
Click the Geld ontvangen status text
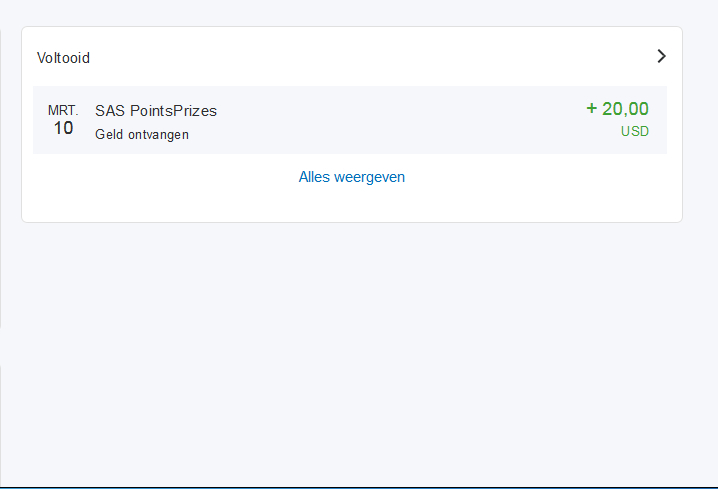(x=142, y=135)
